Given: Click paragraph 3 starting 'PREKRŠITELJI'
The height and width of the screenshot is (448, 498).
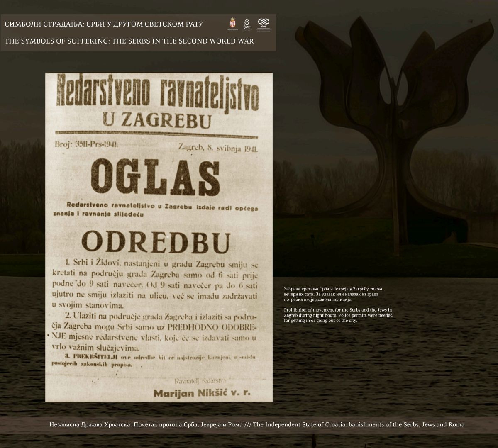Looking at the screenshot, I should pyautogui.click(x=160, y=360).
